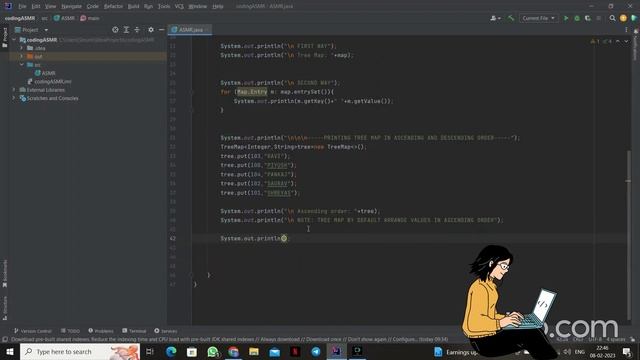Open the TODO tool window
The image size is (640, 360).
70,331
